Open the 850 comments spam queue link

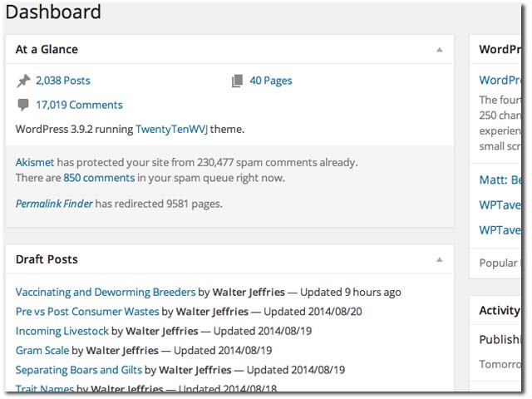pyautogui.click(x=99, y=178)
